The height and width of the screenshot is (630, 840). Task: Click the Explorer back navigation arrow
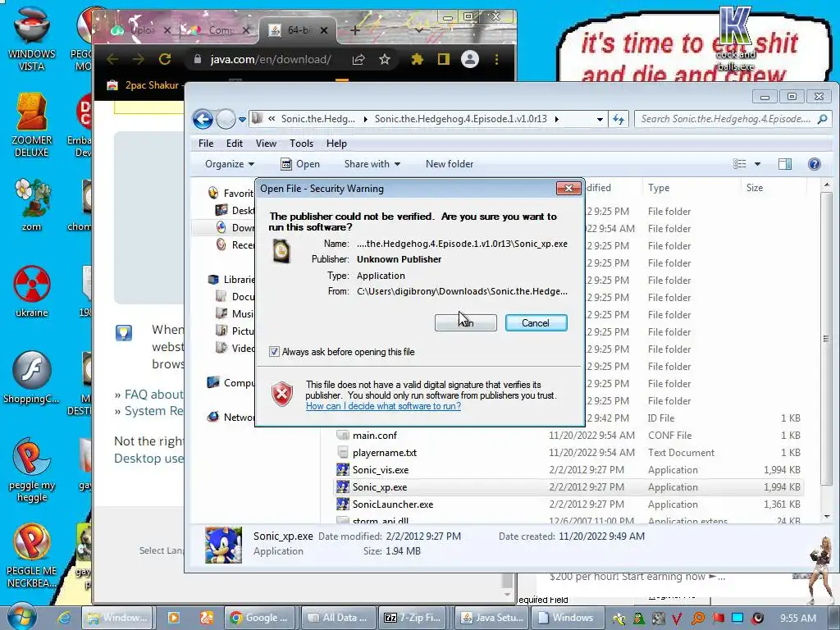pos(203,119)
